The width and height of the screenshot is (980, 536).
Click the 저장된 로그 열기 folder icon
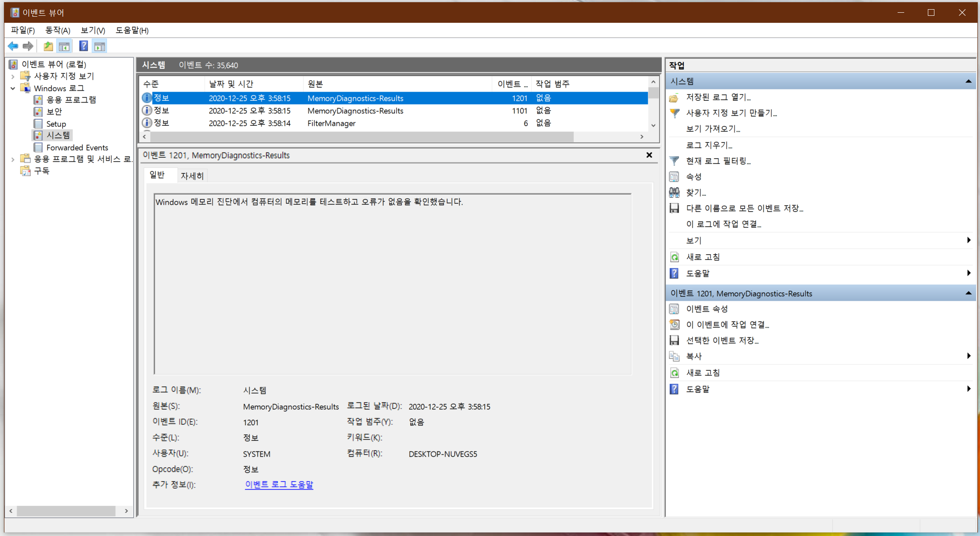click(674, 97)
